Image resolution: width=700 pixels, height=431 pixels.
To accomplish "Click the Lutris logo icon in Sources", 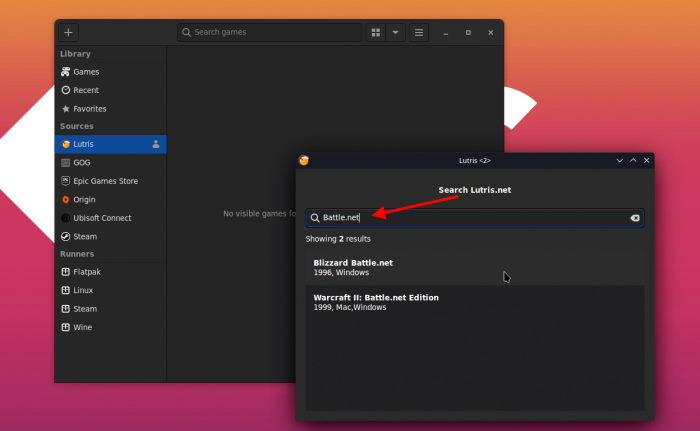I will (66, 144).
